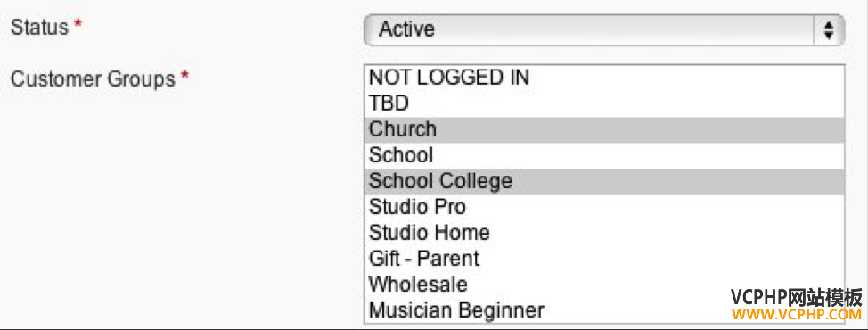Open the Status dropdown showing Active
This screenshot has height=330, width=868.
click(x=604, y=29)
